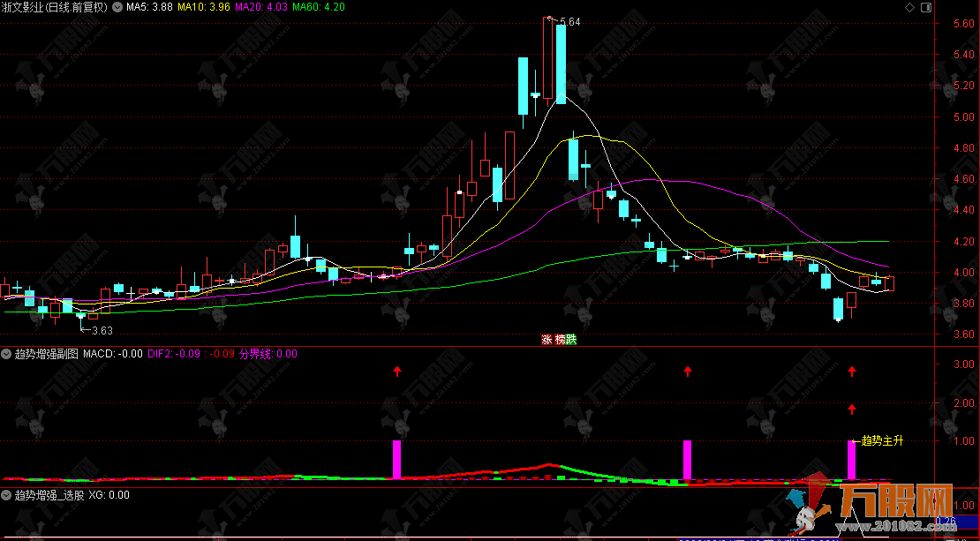Click the 趋势主升 signal label
The height and width of the screenshot is (541, 980).
click(x=882, y=440)
